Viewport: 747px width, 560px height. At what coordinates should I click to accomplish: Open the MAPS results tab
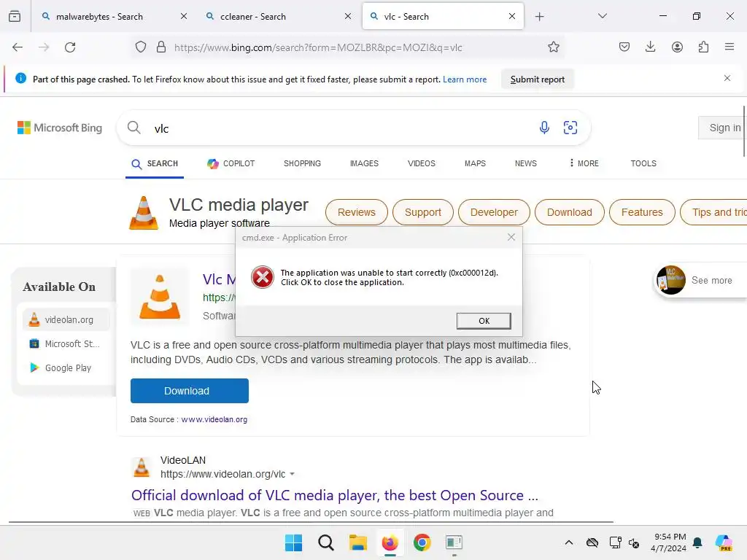(x=475, y=163)
